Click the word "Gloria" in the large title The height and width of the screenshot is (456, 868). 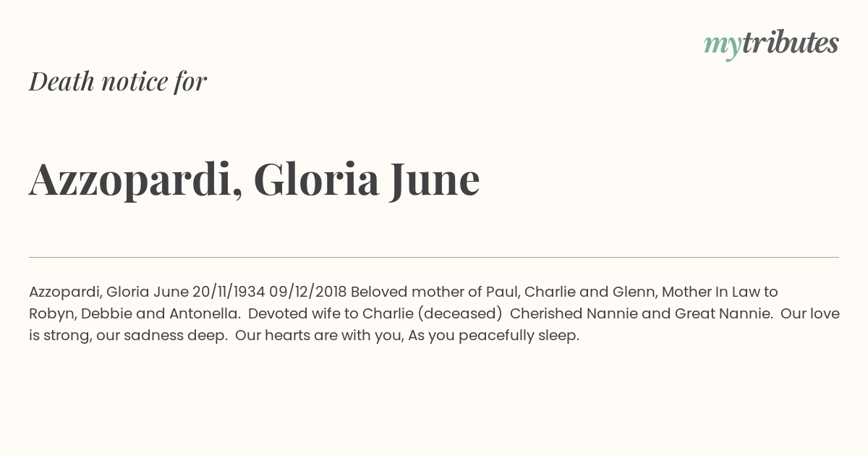(316, 179)
